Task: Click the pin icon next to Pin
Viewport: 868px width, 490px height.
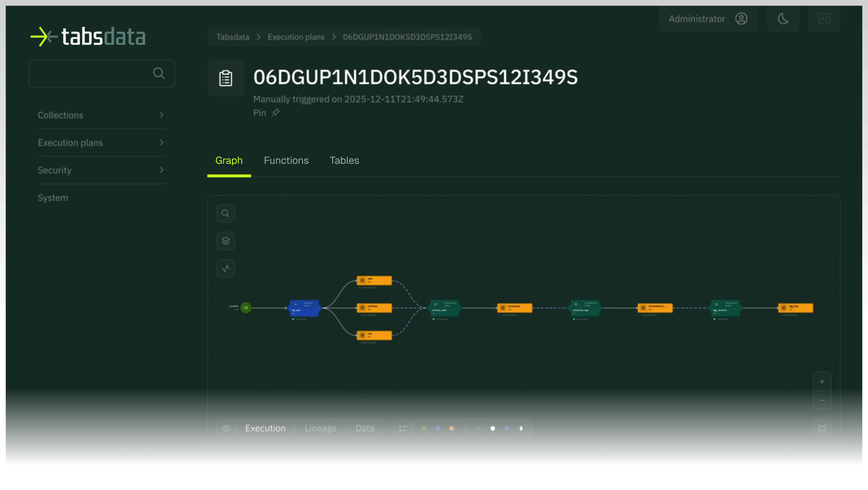Action: coord(275,113)
